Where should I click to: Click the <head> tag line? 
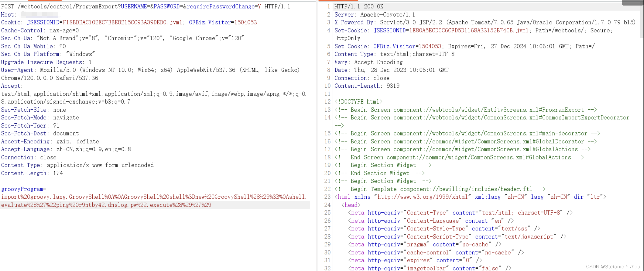pos(351,205)
